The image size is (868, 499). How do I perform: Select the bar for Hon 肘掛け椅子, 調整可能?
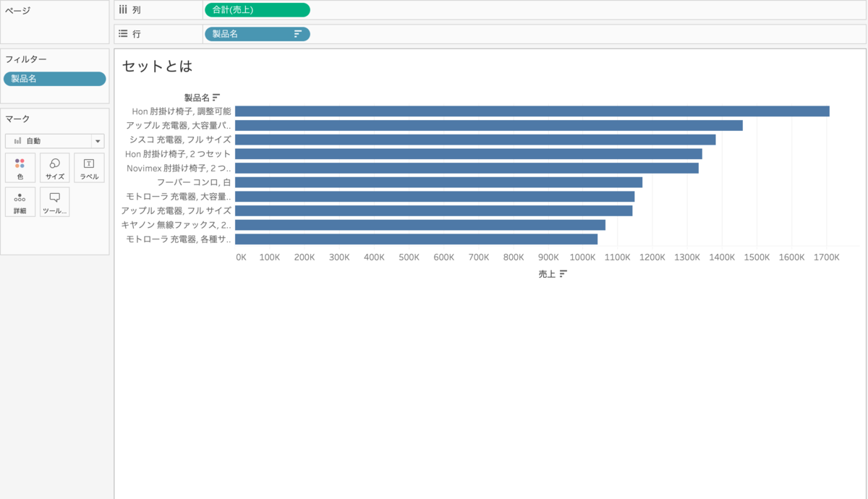[532, 111]
